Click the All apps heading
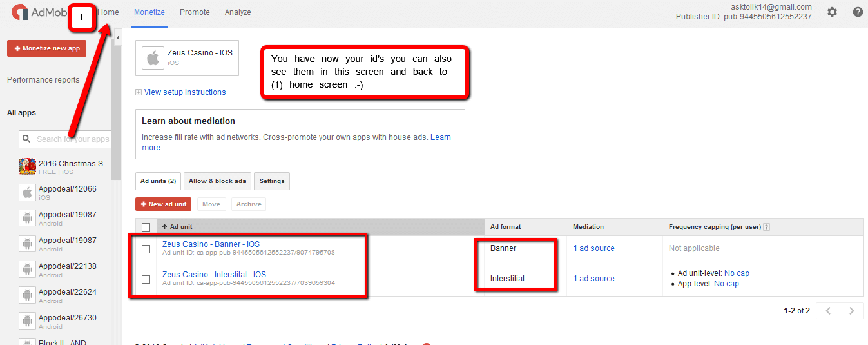868x345 pixels. 21,113
